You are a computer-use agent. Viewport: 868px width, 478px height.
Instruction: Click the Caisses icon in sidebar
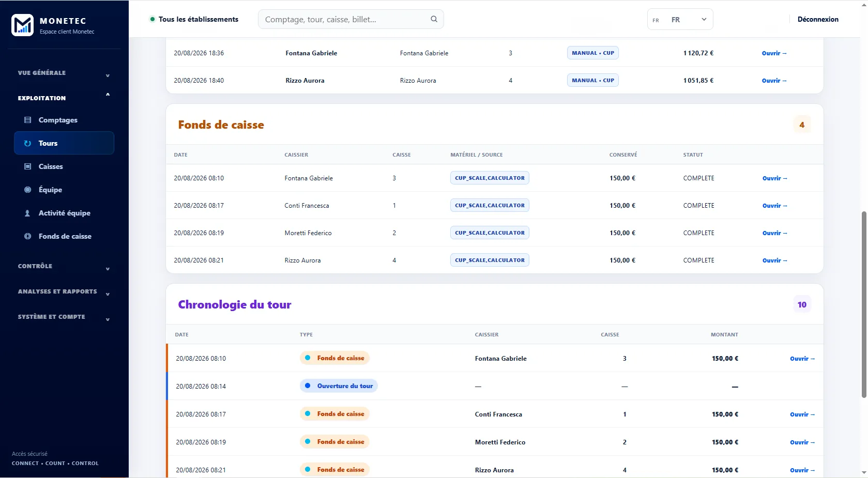[28, 166]
